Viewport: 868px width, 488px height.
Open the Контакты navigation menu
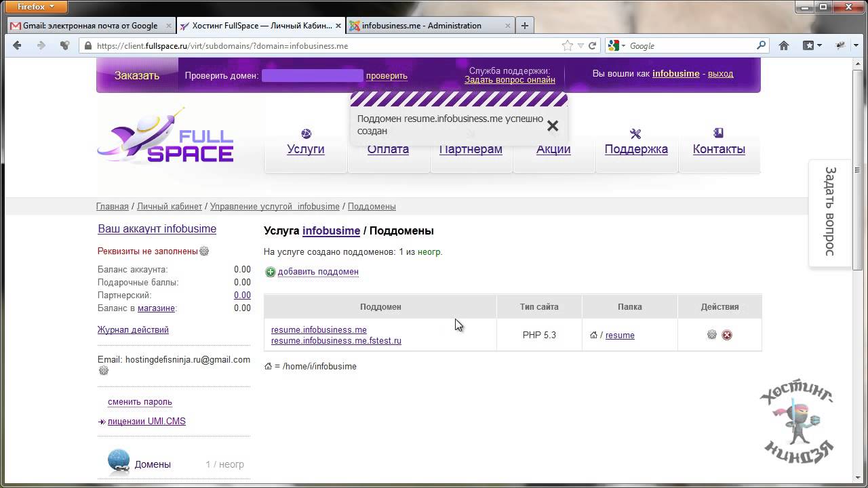719,149
